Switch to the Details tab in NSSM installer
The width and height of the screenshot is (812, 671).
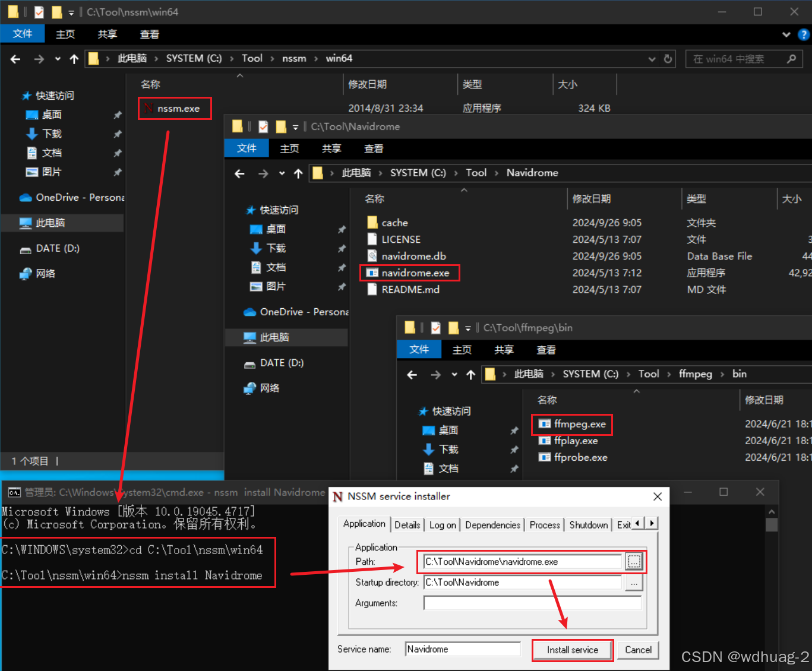[407, 525]
